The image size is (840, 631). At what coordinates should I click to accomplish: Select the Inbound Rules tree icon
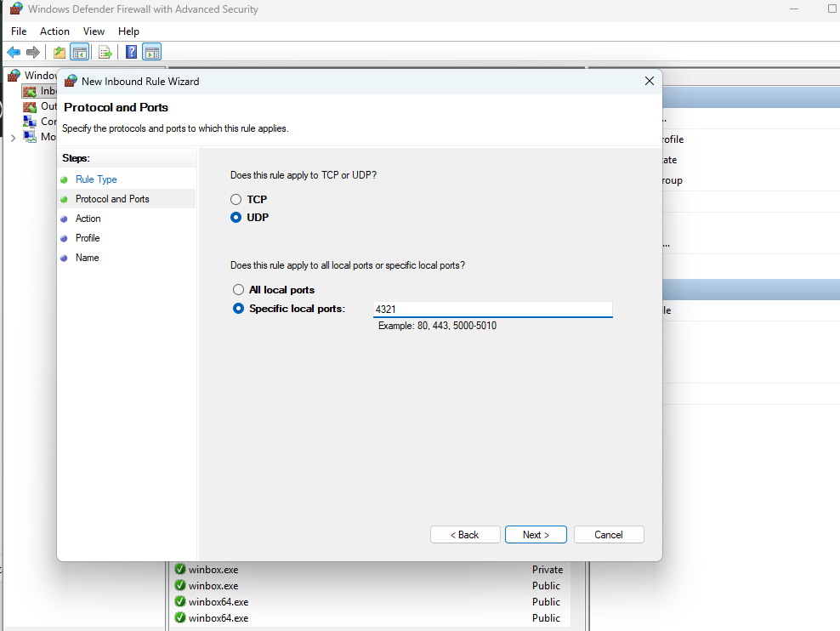click(30, 91)
